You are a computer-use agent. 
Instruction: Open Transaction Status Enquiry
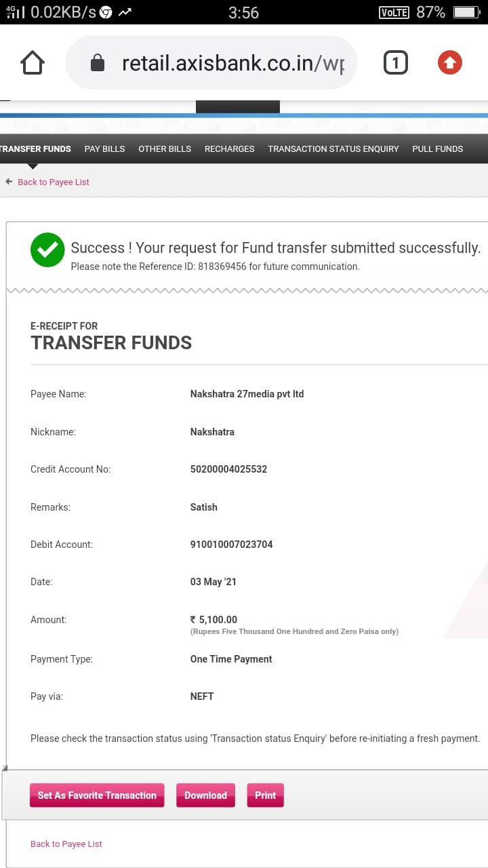tap(333, 149)
